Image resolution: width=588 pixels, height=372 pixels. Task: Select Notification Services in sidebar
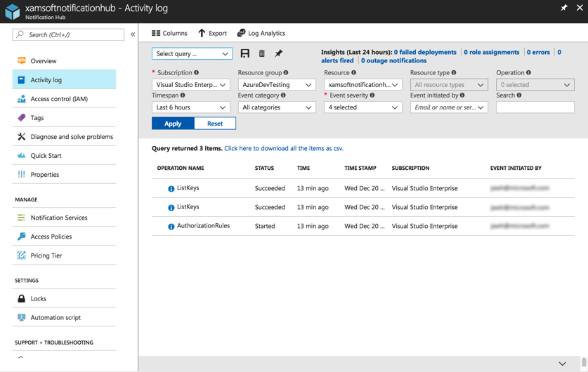59,218
